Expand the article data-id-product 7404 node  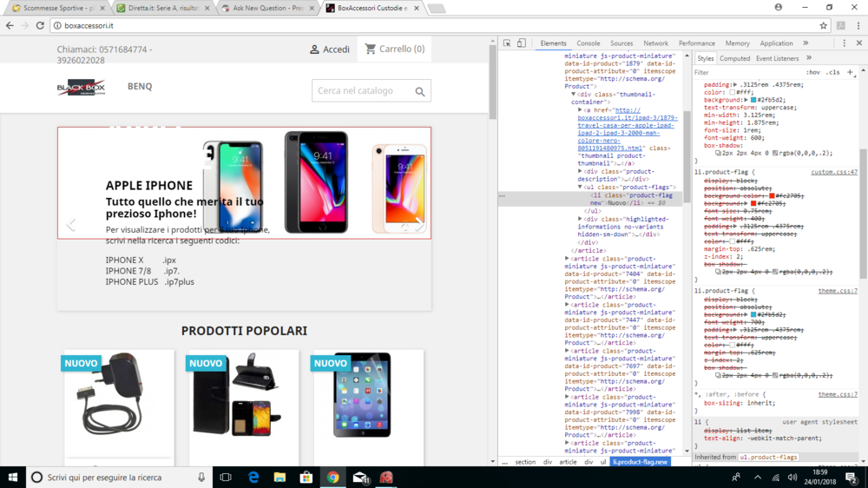tap(567, 259)
